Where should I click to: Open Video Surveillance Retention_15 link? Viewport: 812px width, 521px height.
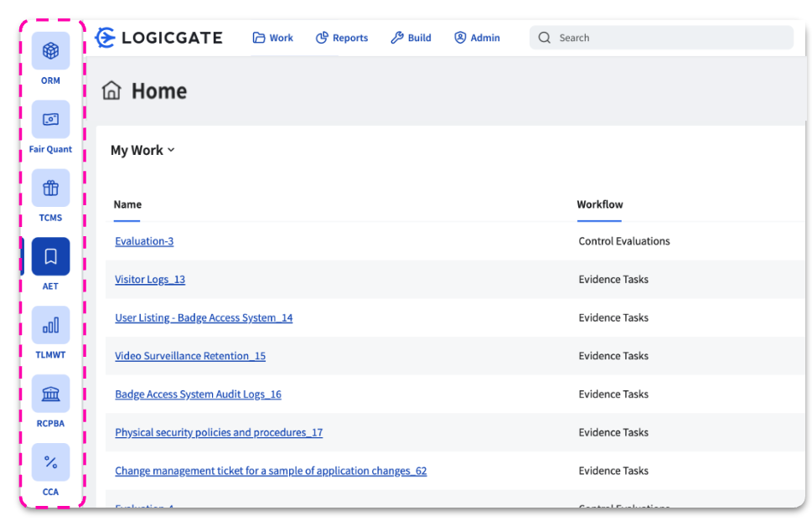point(190,356)
